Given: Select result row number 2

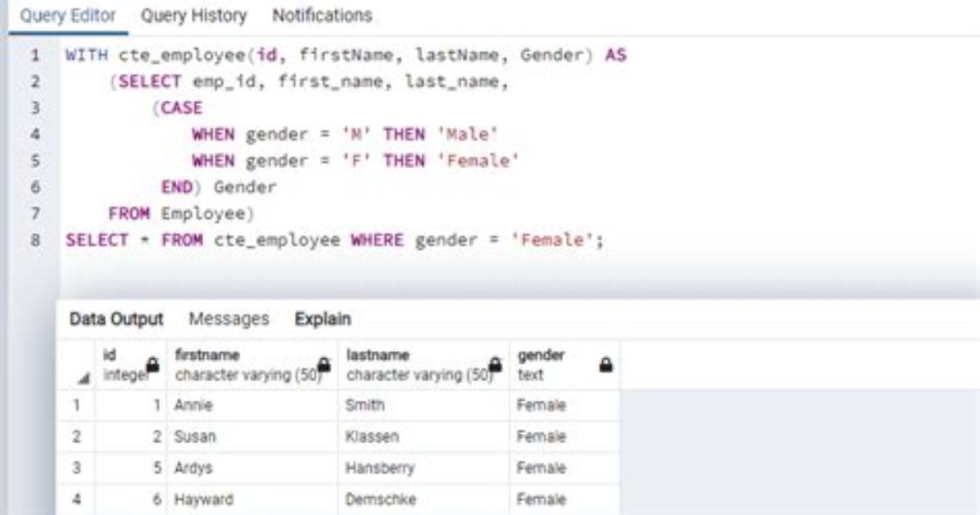Looking at the screenshot, I should pos(76,437).
